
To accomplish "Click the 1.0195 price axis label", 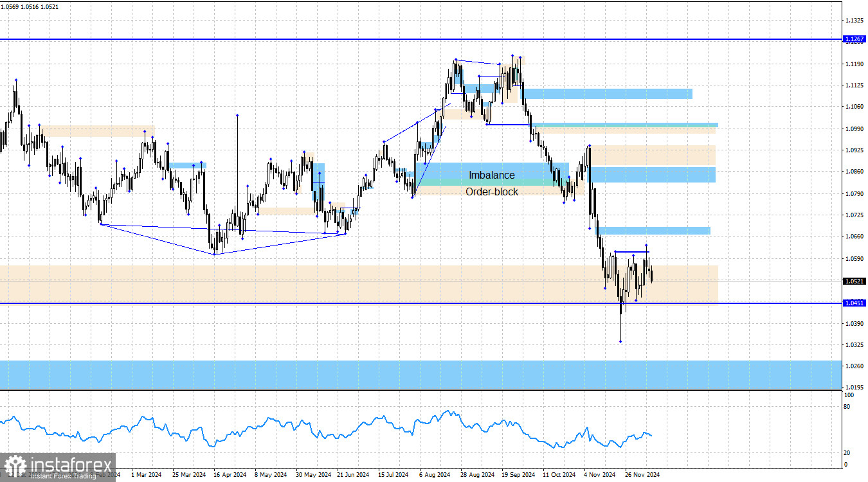I will click(855, 388).
